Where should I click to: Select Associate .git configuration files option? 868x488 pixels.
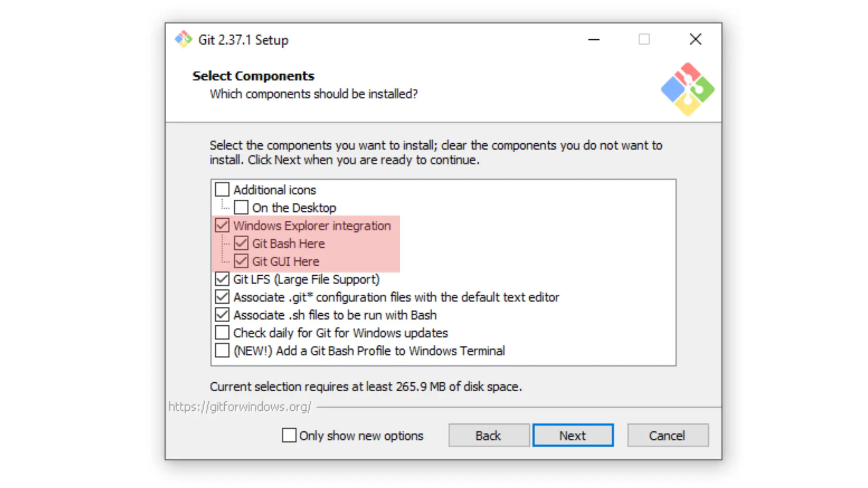click(222, 297)
